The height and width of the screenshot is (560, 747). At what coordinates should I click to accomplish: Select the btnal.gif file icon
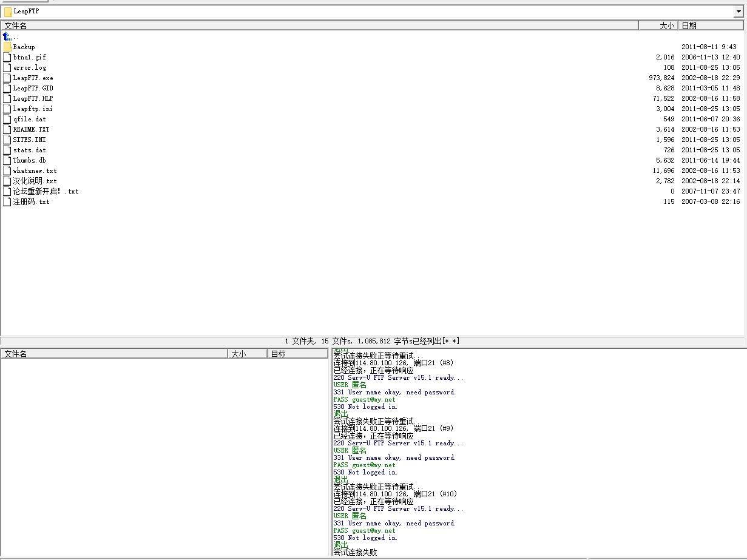[7, 57]
